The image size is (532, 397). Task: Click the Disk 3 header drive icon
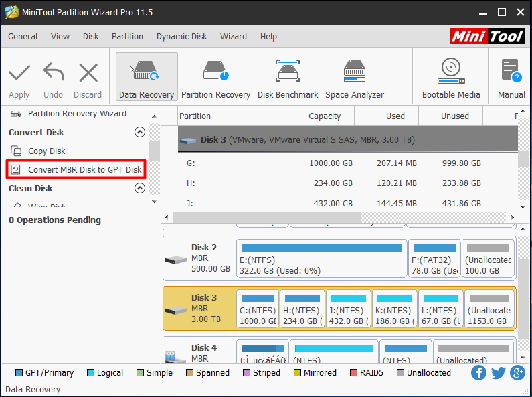pos(187,140)
